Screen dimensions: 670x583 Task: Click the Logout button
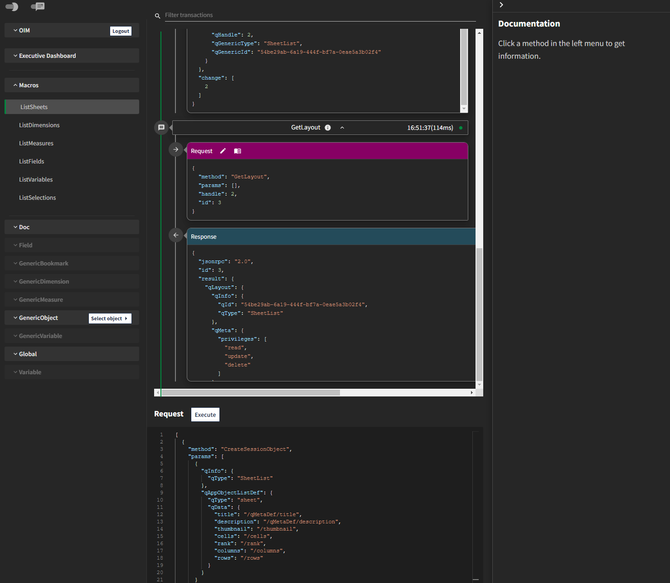[x=121, y=31]
